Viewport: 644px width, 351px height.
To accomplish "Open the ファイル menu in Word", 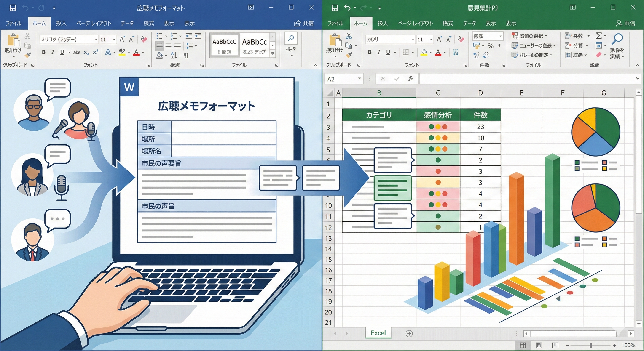I will click(13, 23).
